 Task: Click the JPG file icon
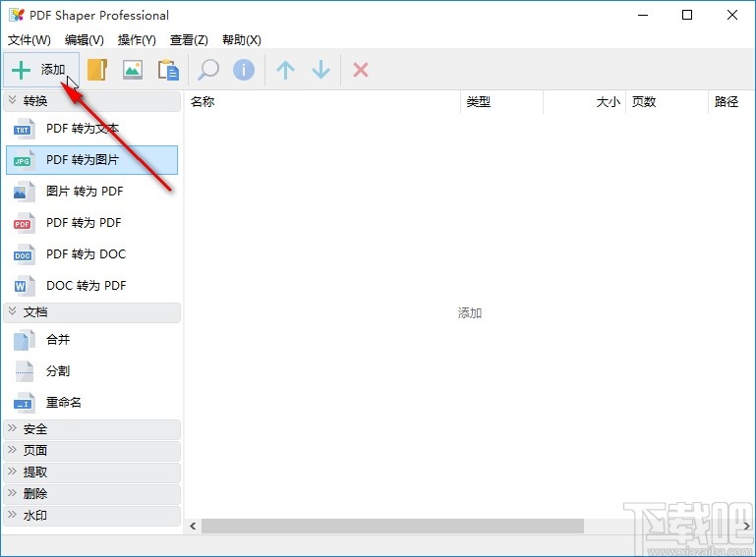click(24, 160)
